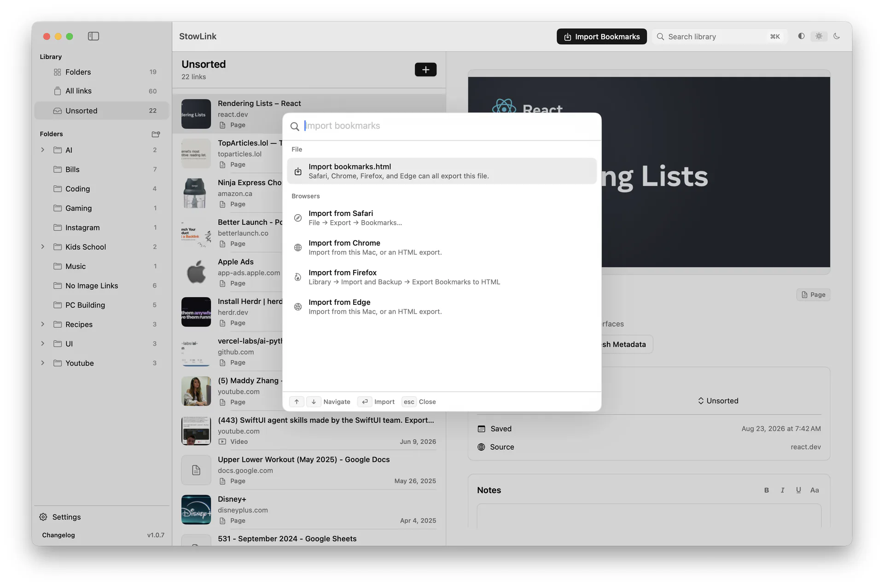This screenshot has width=884, height=588.
Task: Expand the Kids School folder chevron
Action: (x=43, y=247)
